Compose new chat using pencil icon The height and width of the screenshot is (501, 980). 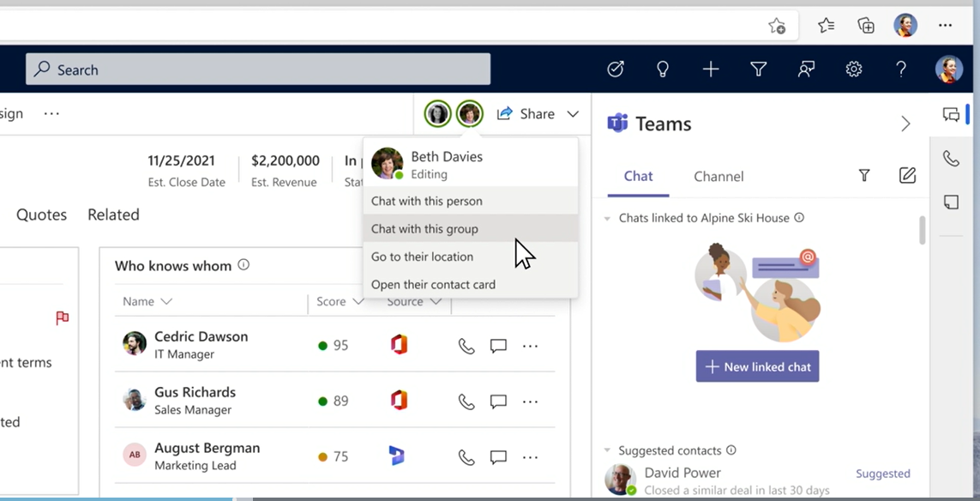[907, 175]
